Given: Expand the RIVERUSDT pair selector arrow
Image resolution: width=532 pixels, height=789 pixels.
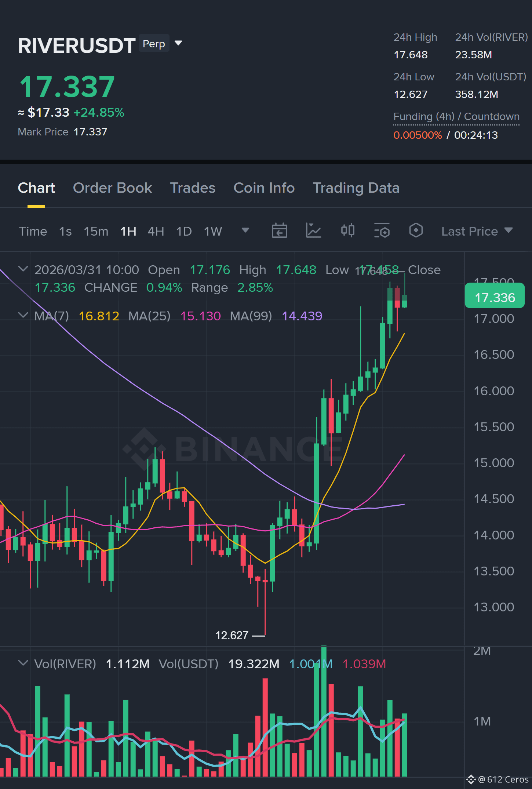Looking at the screenshot, I should [178, 43].
